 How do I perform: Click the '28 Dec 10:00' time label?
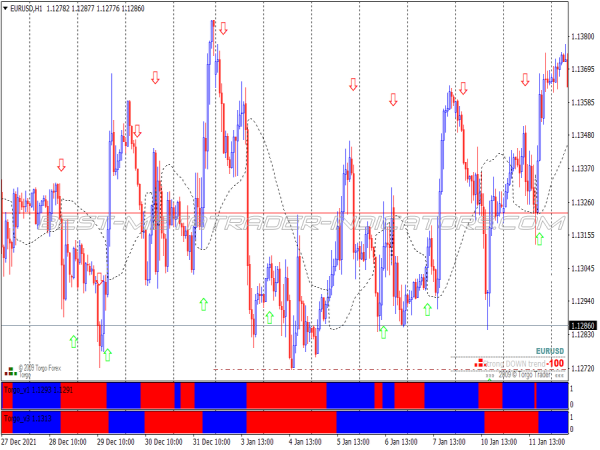(68, 442)
